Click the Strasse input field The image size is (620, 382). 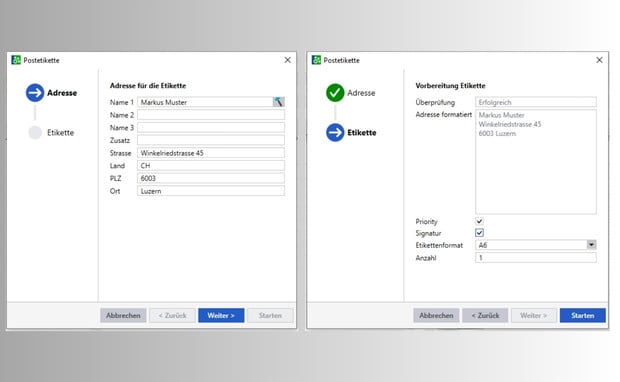pos(211,153)
